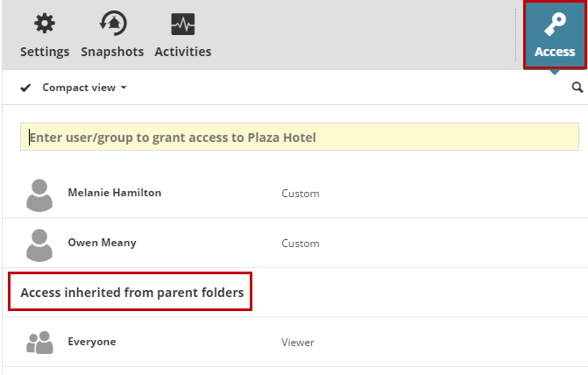The image size is (588, 375).
Task: Open the Snapshots restore icon
Action: point(112,24)
